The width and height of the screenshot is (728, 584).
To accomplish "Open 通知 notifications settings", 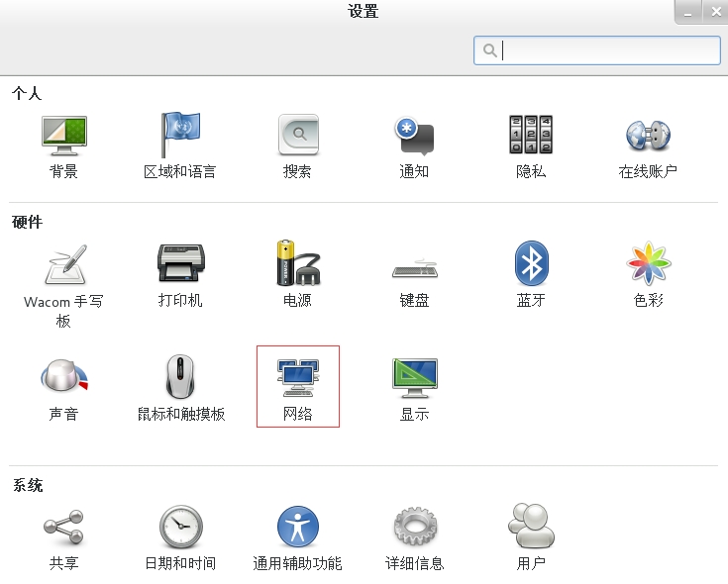I will coord(414,146).
